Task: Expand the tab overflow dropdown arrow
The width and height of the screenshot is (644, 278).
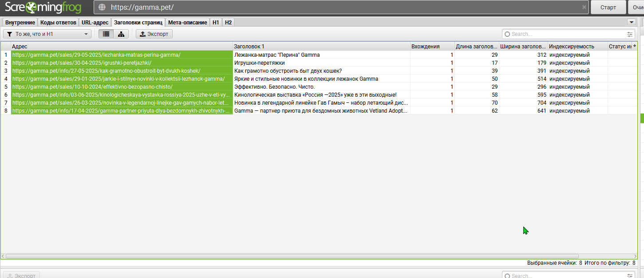Action: click(x=631, y=22)
